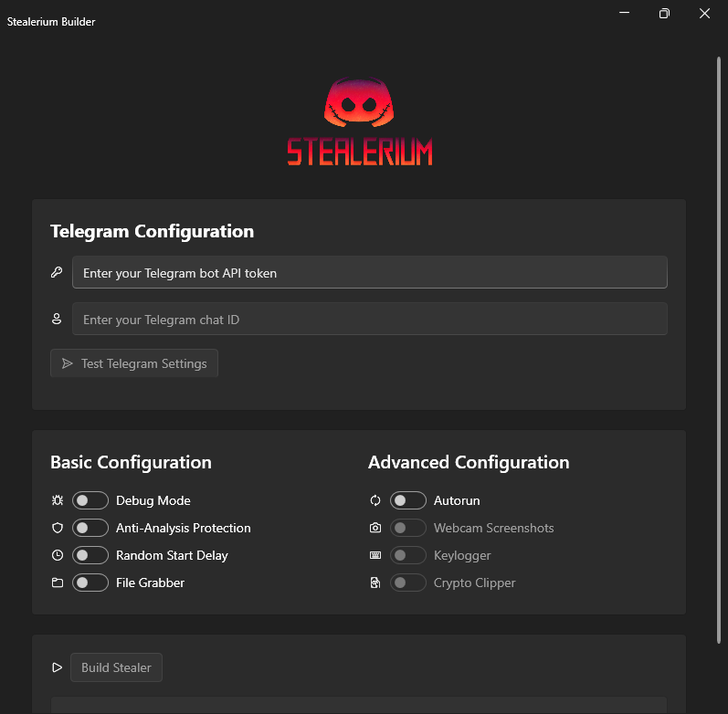Click the camera icon beside Webcam Screenshots
The width and height of the screenshot is (728, 714).
(x=375, y=528)
